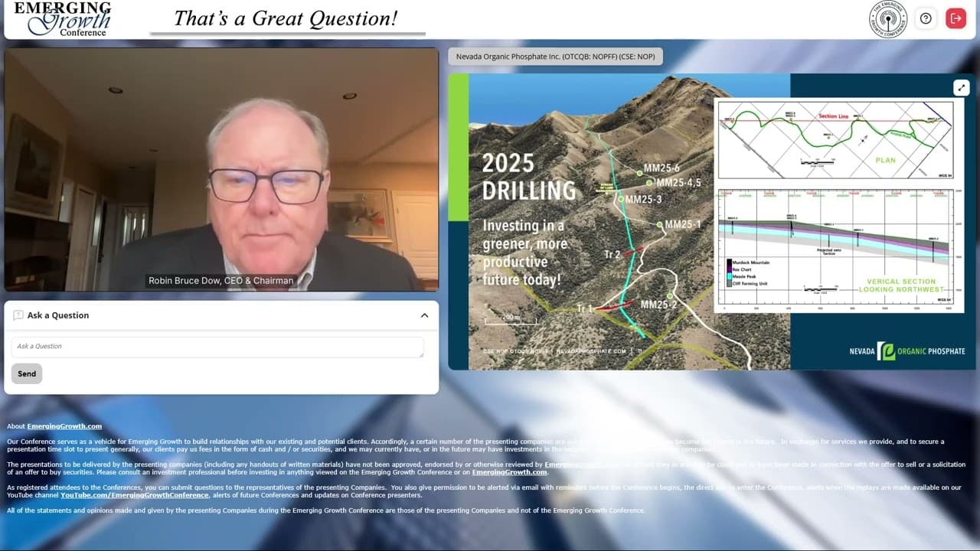980x551 pixels.
Task: Click the round Emerging Growth Conference badge
Action: (x=888, y=19)
